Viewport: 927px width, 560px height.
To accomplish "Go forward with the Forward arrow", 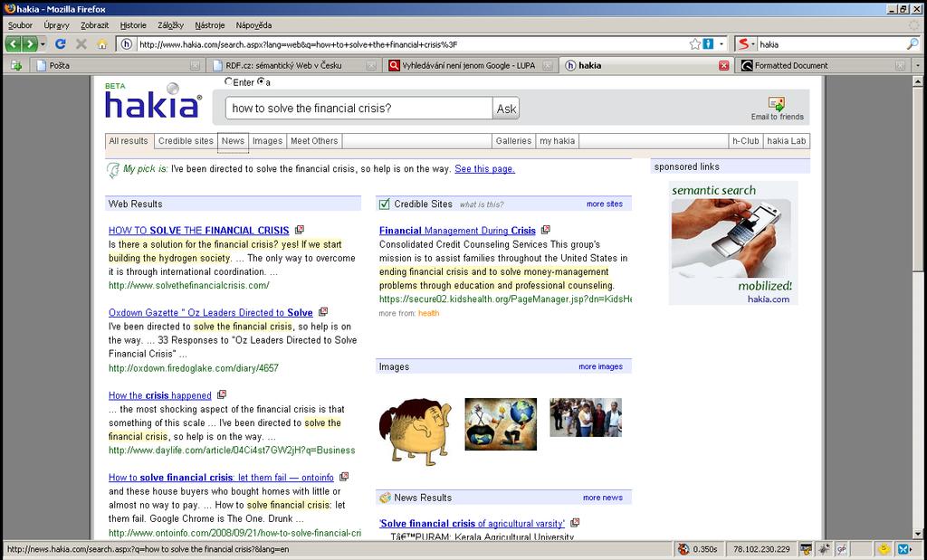I will point(29,43).
